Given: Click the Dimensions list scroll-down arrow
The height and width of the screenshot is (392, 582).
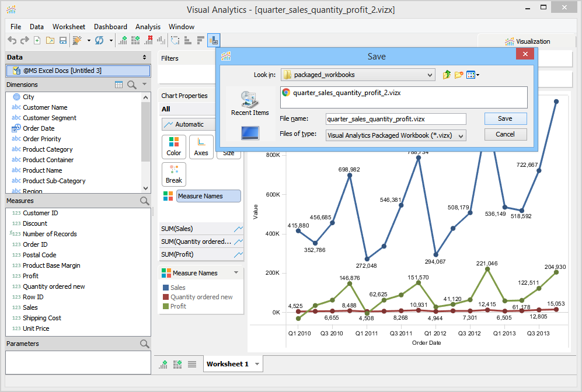Looking at the screenshot, I should pyautogui.click(x=145, y=188).
